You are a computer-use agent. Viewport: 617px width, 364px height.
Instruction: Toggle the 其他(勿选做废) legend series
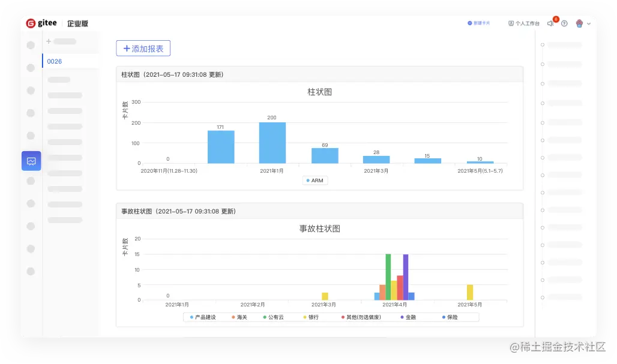click(x=361, y=317)
